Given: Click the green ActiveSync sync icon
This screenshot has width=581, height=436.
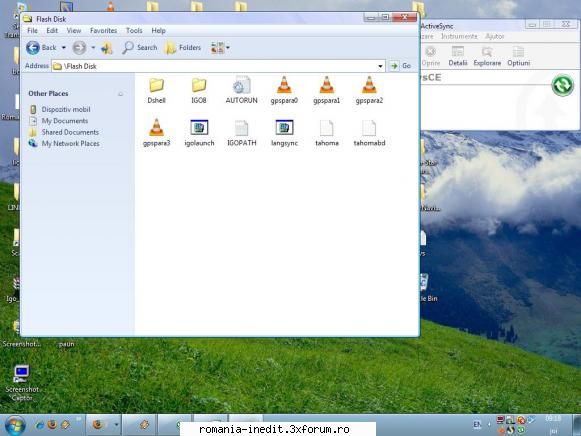Looking at the screenshot, I should tap(562, 85).
